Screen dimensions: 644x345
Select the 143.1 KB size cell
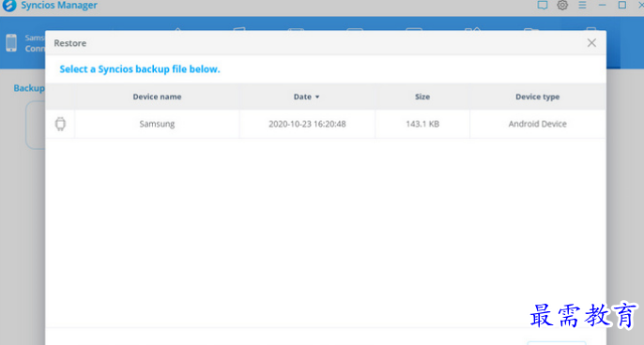(x=422, y=124)
